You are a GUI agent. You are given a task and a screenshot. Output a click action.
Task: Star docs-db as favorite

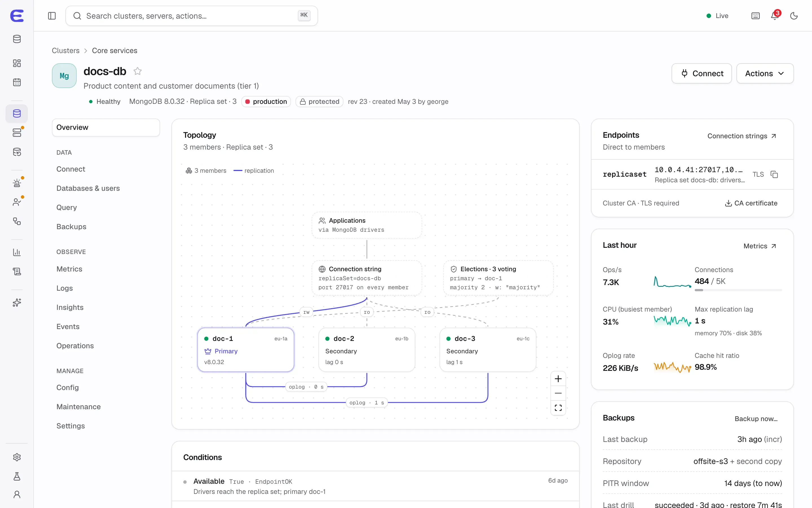(138, 71)
